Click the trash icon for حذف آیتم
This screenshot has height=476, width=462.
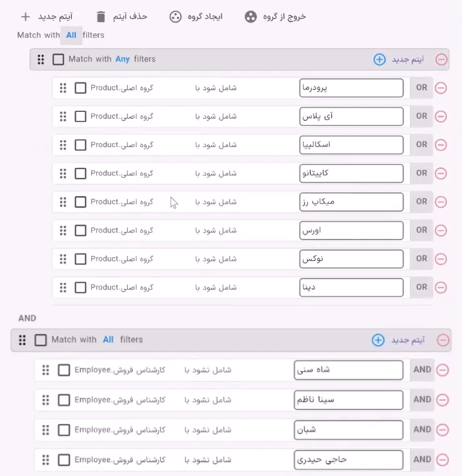(x=101, y=16)
